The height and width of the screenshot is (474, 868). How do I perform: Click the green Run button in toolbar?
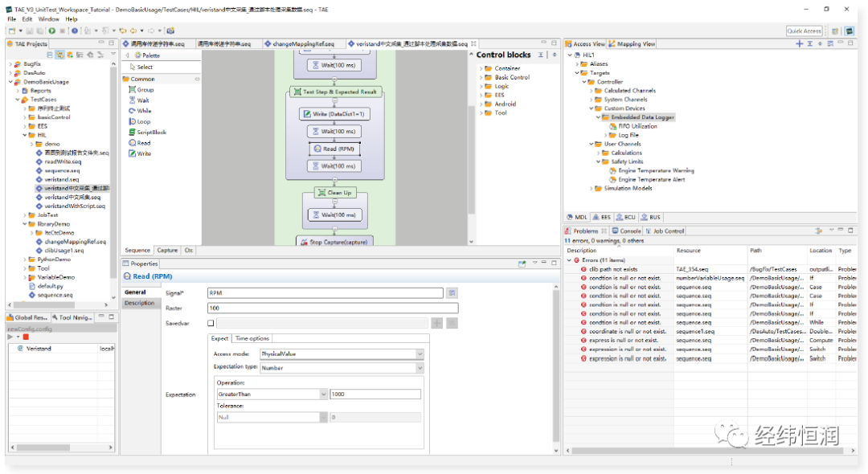[52, 31]
